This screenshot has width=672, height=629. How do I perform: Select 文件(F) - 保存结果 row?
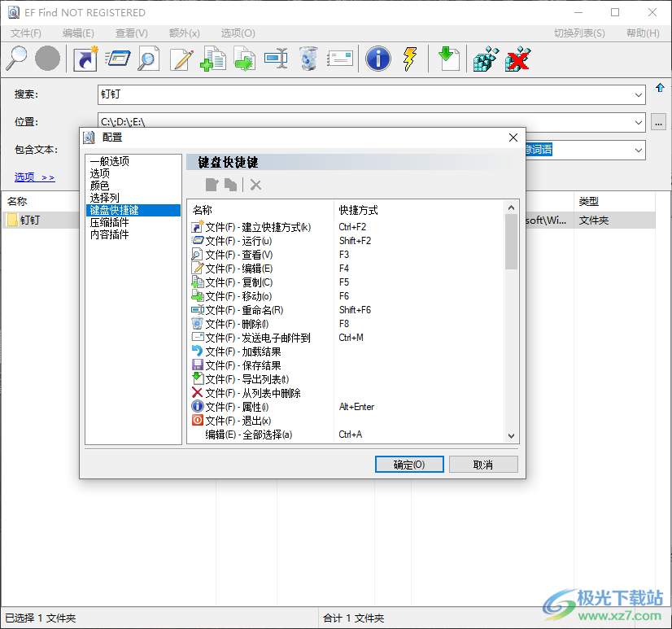[x=347, y=365]
